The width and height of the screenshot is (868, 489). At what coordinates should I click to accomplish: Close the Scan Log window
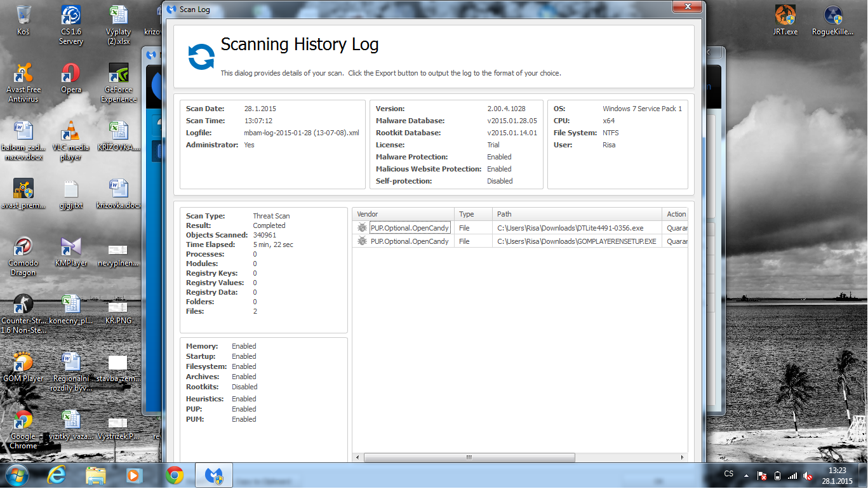click(688, 6)
